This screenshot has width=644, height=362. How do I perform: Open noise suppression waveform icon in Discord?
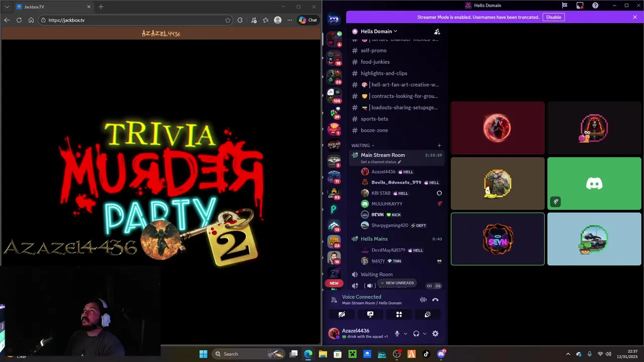pyautogui.click(x=423, y=300)
